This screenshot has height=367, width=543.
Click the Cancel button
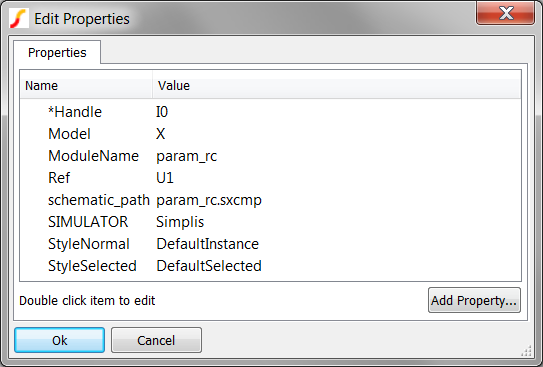(x=156, y=340)
